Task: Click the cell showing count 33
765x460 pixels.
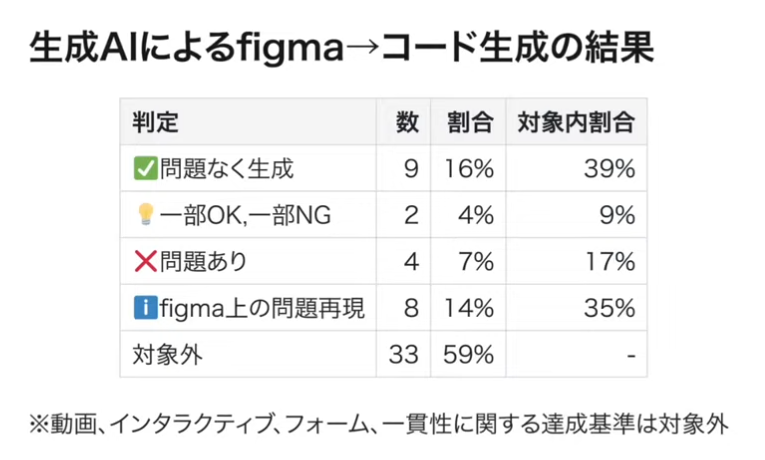Action: 402,354
